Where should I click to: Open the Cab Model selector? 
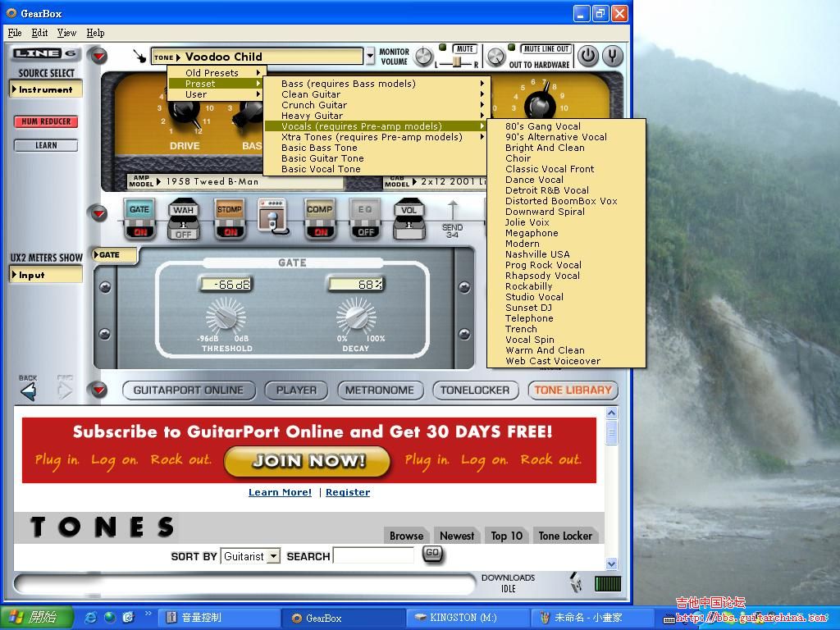[x=435, y=181]
